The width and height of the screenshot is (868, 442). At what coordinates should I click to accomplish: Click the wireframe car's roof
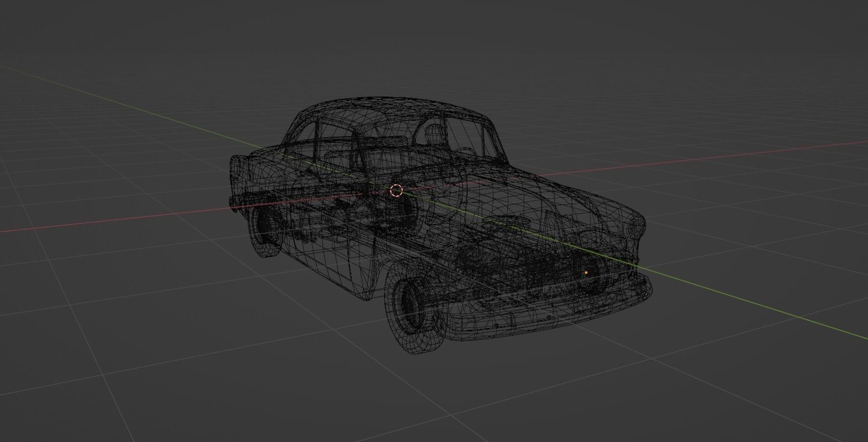(x=396, y=112)
